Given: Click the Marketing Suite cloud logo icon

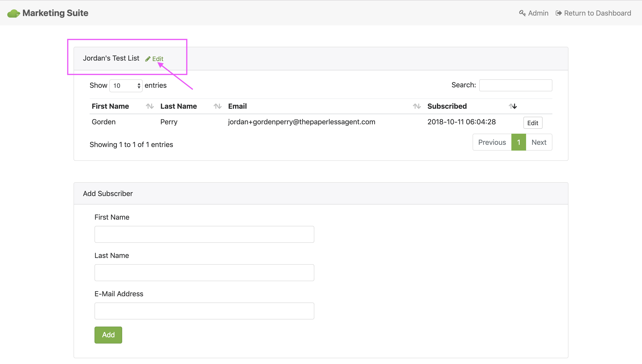Looking at the screenshot, I should coord(14,13).
